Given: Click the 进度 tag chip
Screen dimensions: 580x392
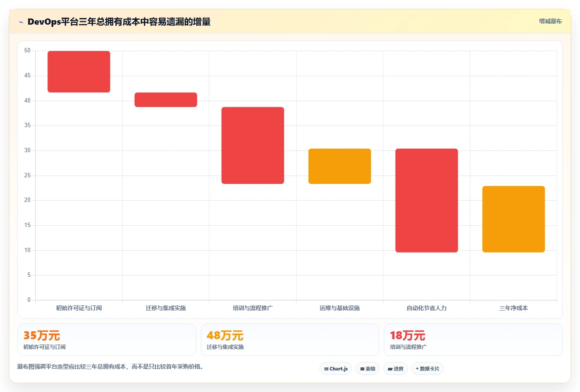Looking at the screenshot, I should 396,369.
